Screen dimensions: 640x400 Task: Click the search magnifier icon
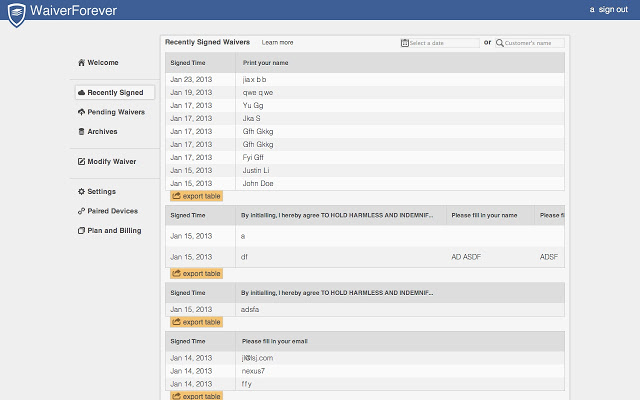point(500,43)
